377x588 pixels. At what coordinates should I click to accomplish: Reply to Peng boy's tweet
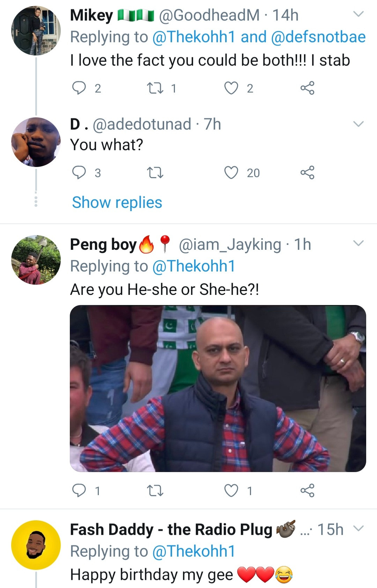[x=79, y=491]
